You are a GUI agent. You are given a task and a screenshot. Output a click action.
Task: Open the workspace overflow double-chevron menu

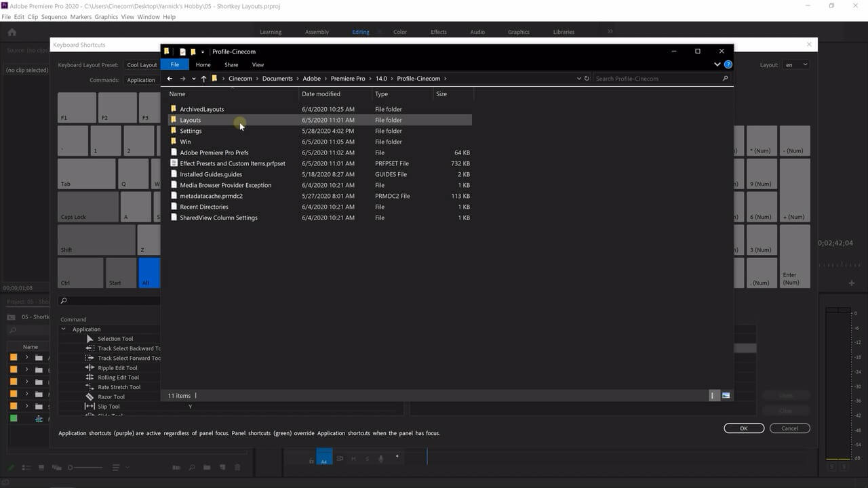point(610,32)
